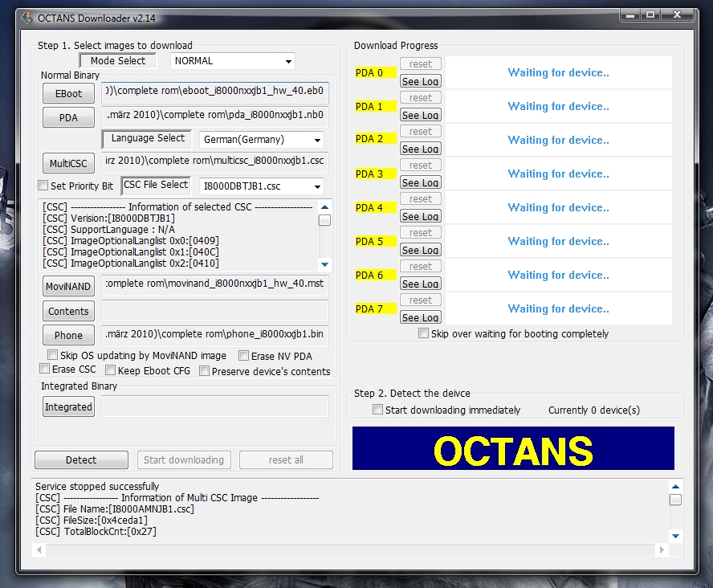
Task: Click the MultiCSC file path field
Action: (x=215, y=163)
